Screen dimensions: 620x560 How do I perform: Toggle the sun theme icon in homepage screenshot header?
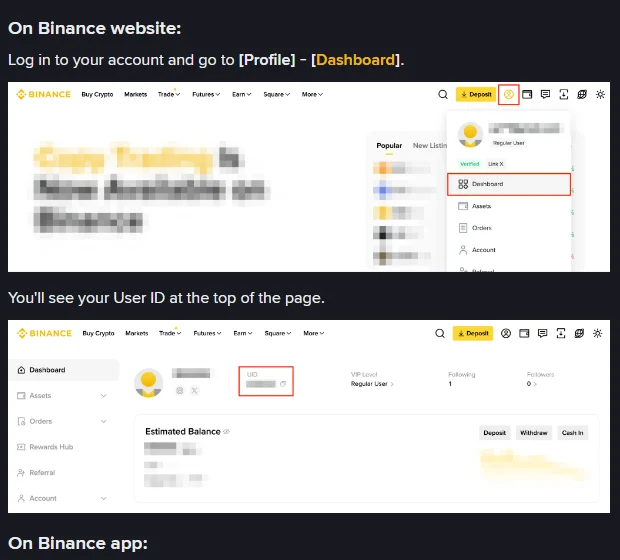coord(600,95)
